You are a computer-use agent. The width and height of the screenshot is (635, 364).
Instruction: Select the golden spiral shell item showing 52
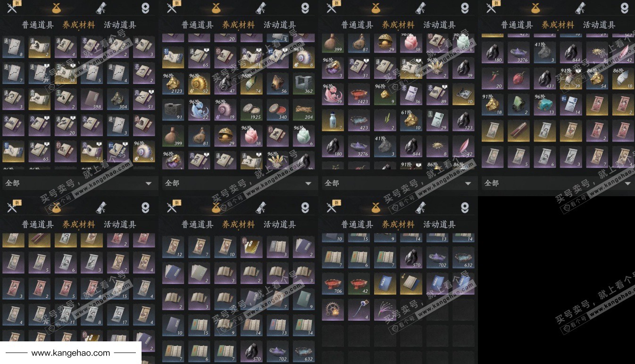tap(200, 83)
